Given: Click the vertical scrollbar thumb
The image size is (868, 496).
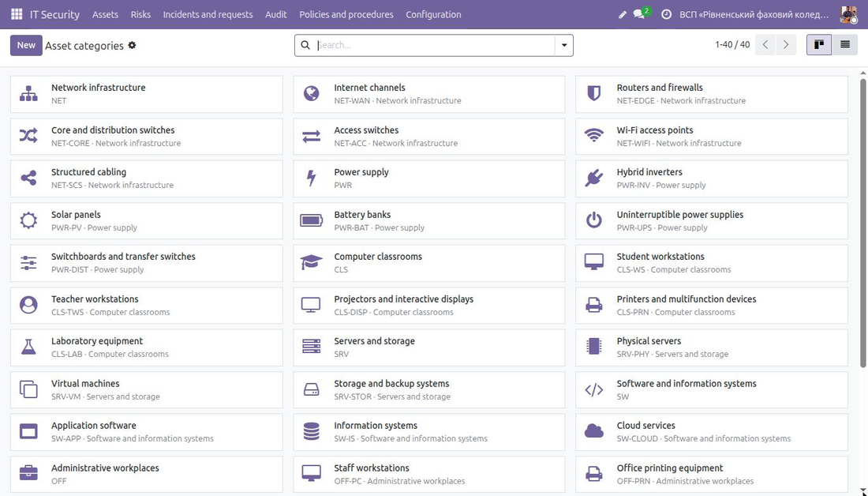Looking at the screenshot, I should click(863, 223).
